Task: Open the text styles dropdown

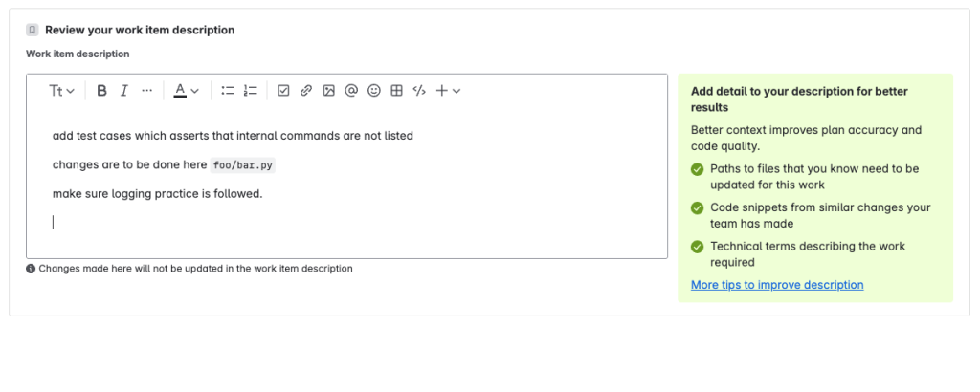Action: point(61,91)
